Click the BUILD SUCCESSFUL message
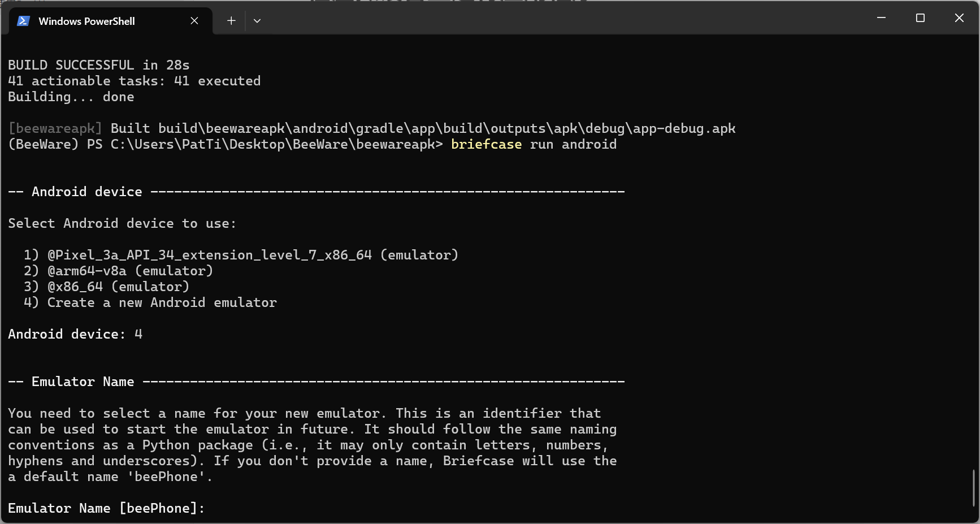Viewport: 980px width, 524px height. pyautogui.click(x=99, y=65)
